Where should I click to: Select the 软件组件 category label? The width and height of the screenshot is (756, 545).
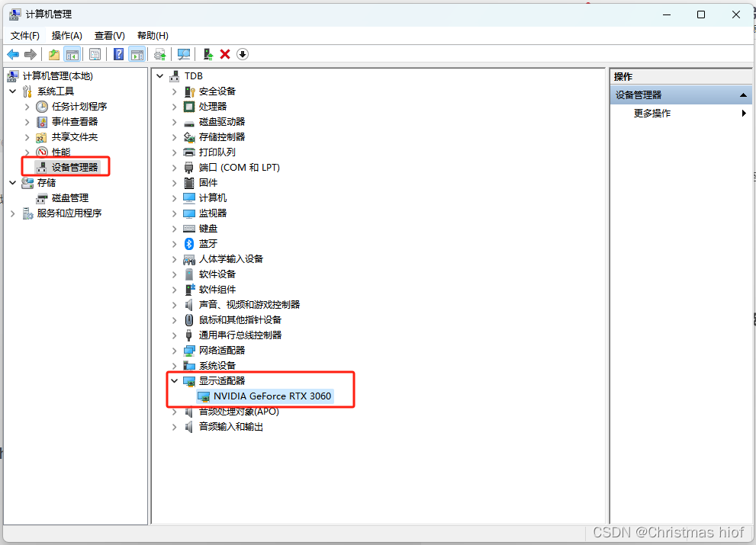point(217,290)
